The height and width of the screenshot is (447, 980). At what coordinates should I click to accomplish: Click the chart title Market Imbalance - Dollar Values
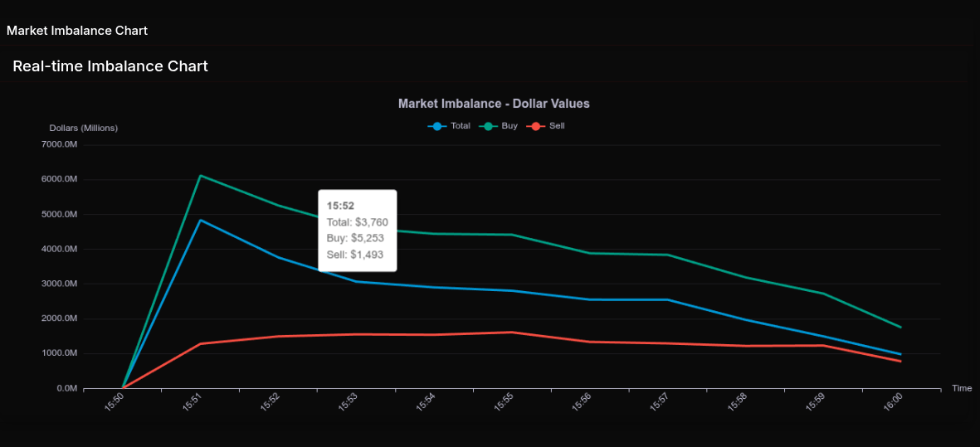494,104
